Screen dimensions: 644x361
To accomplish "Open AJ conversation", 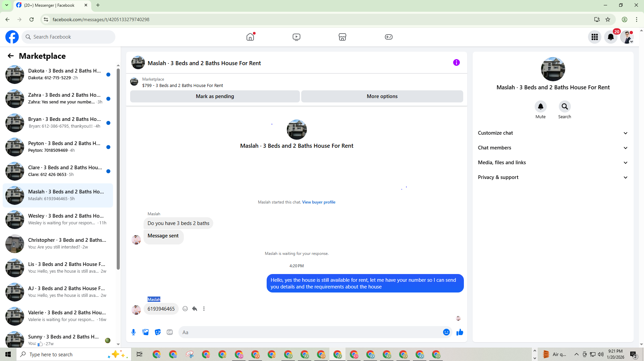I will 58,292.
